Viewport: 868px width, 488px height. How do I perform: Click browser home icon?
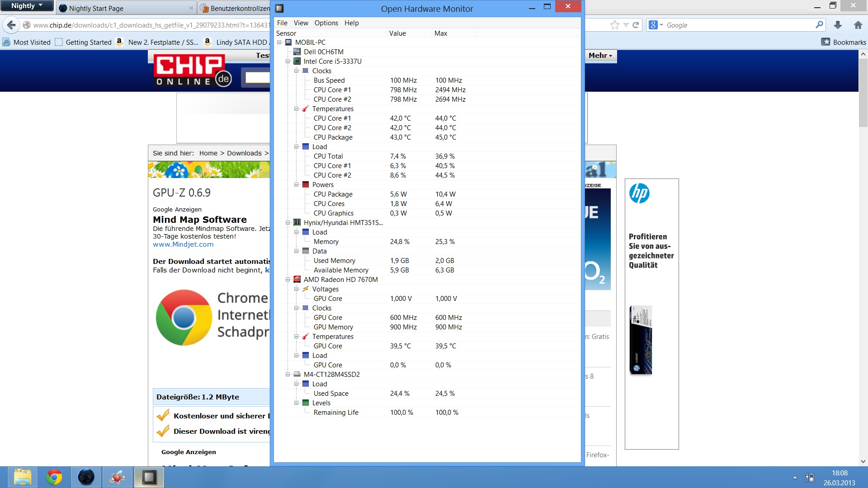click(x=858, y=25)
